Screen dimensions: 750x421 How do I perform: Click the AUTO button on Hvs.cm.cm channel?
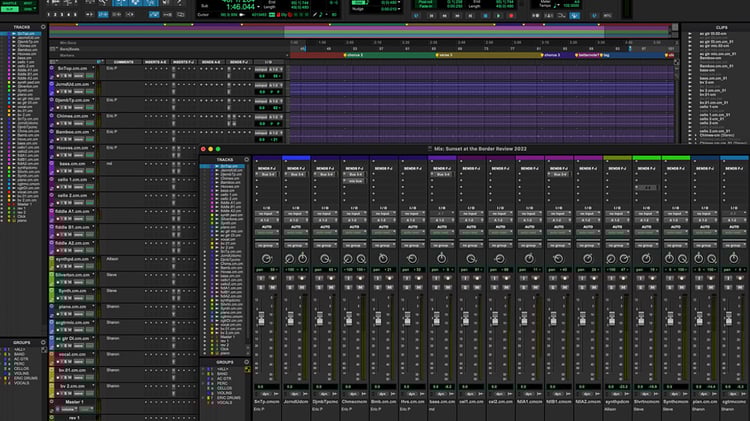pos(411,227)
